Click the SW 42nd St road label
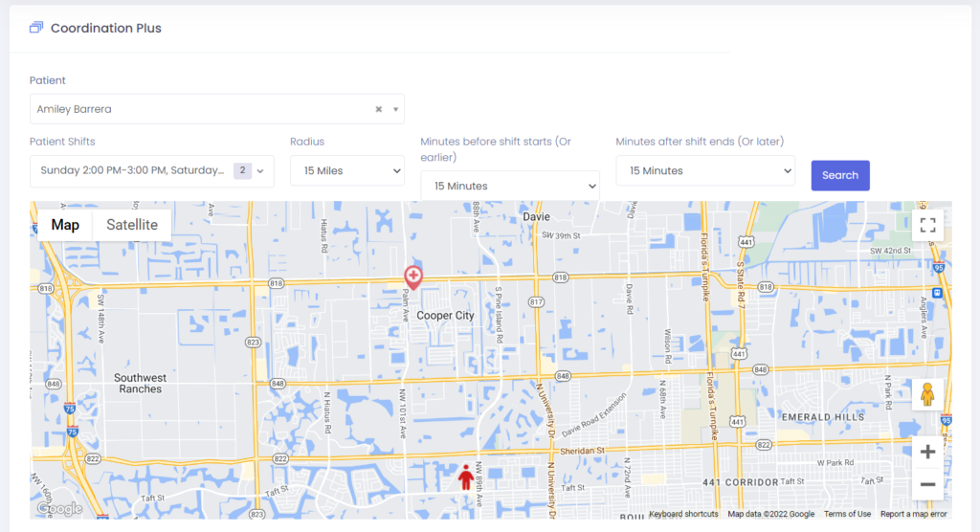Screen dimensions: 980x532 coord(890,251)
